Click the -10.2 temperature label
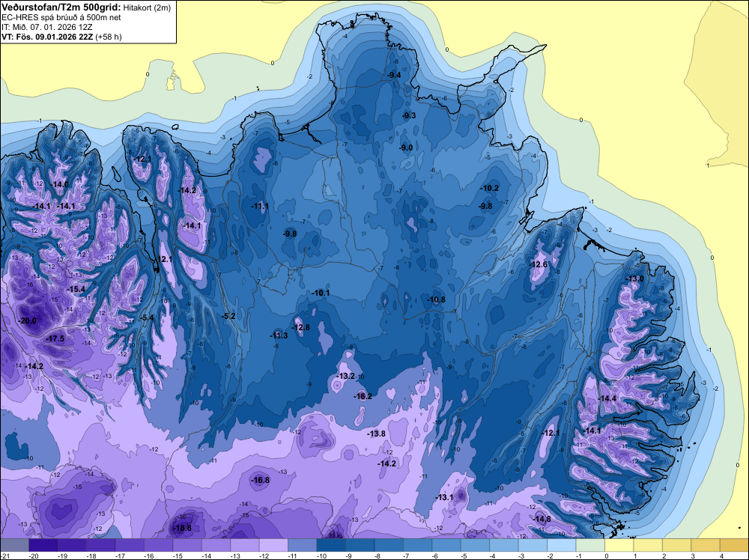Image resolution: width=749 pixels, height=560 pixels. 489,188
